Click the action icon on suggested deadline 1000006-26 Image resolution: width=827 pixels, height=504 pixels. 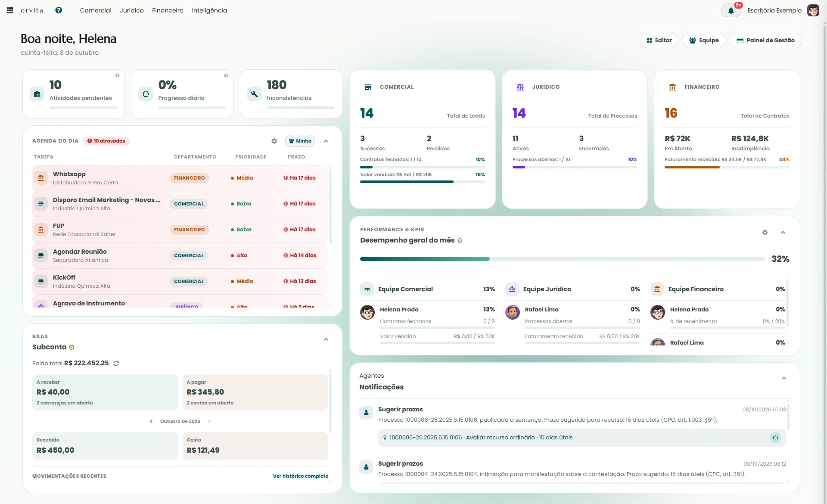point(775,438)
